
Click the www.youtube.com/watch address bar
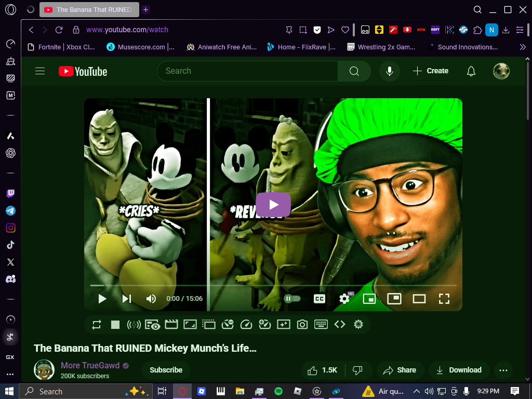tap(127, 30)
